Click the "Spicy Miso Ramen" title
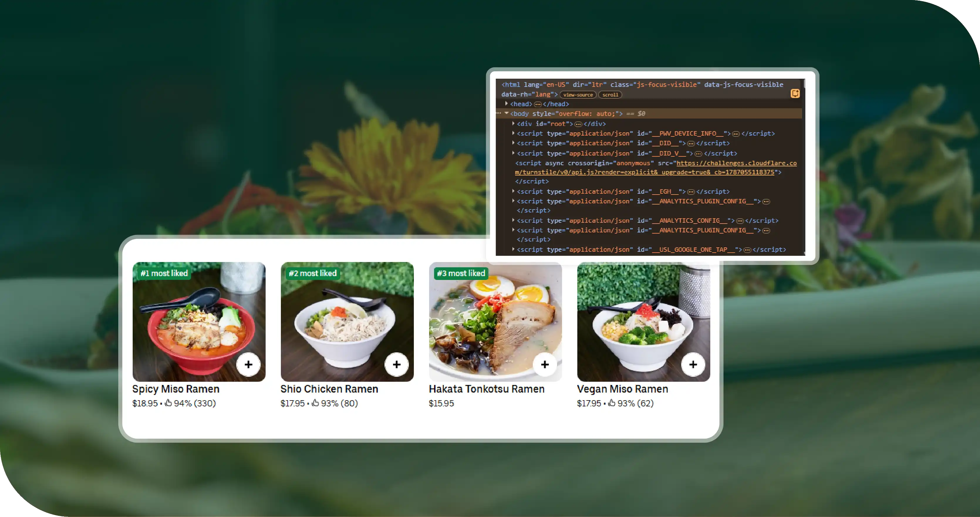980x517 pixels. pos(176,389)
